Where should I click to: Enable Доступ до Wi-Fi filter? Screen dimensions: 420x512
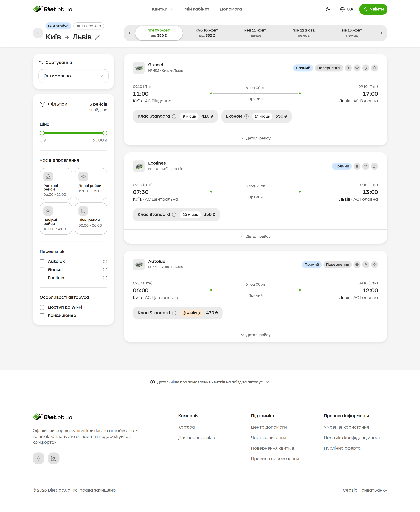point(42,307)
